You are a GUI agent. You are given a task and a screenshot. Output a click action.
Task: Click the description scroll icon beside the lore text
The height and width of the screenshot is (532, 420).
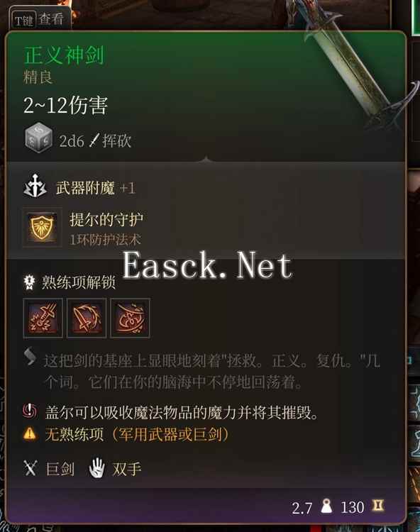(x=30, y=356)
